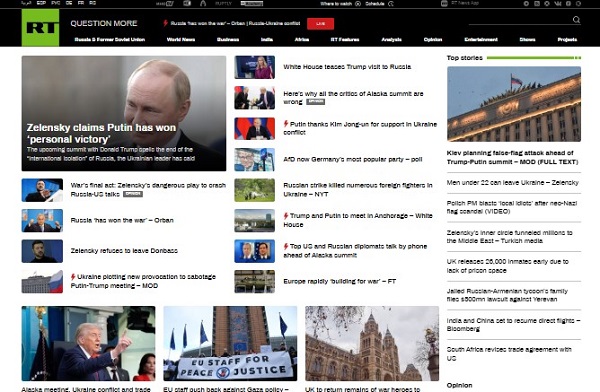Open the Entertainment section
The height and width of the screenshot is (392, 600).
481,39
